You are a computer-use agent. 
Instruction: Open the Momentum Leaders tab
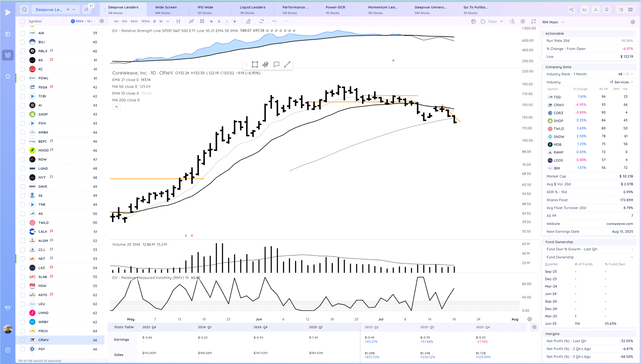383,10
